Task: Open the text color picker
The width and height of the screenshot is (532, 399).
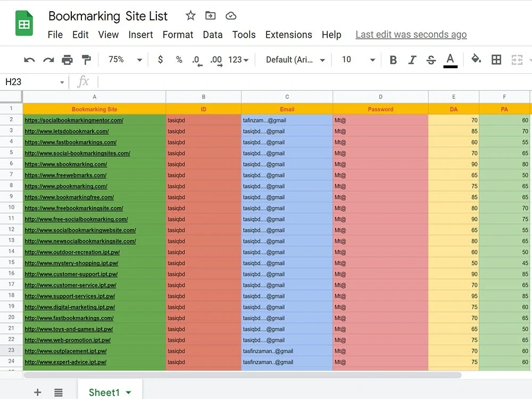Action: coord(450,61)
